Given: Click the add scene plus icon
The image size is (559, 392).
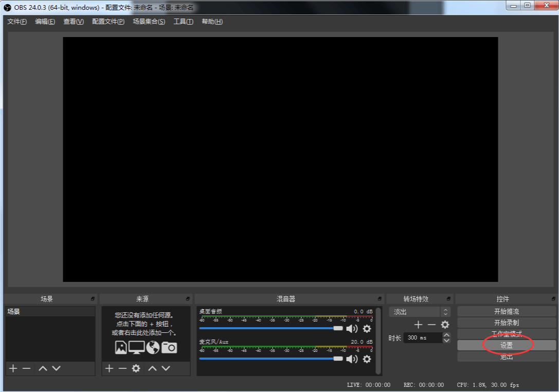Looking at the screenshot, I should point(13,368).
